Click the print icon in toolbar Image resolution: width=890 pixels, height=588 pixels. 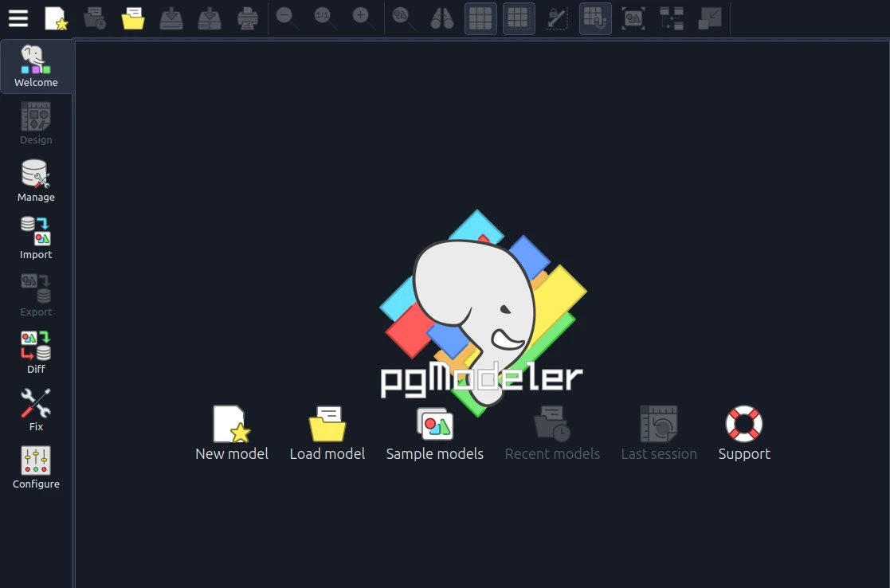coord(248,18)
